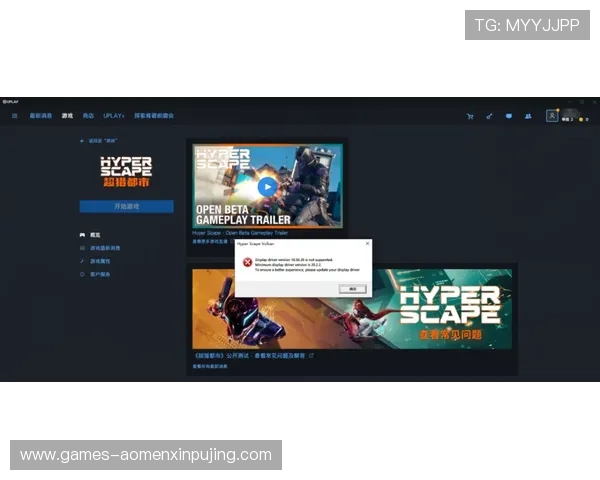This screenshot has height=480, width=600.
Task: Switch to the 游戏 games tab
Action: point(67,116)
